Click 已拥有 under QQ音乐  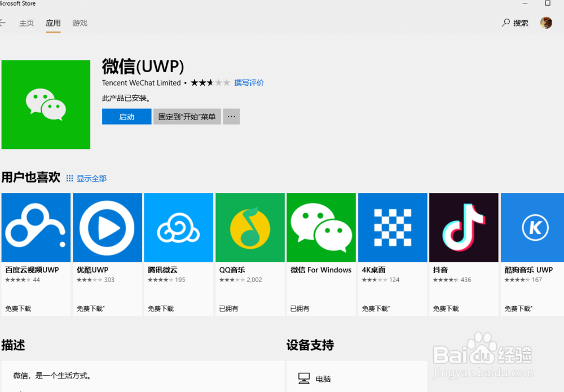tap(229, 309)
